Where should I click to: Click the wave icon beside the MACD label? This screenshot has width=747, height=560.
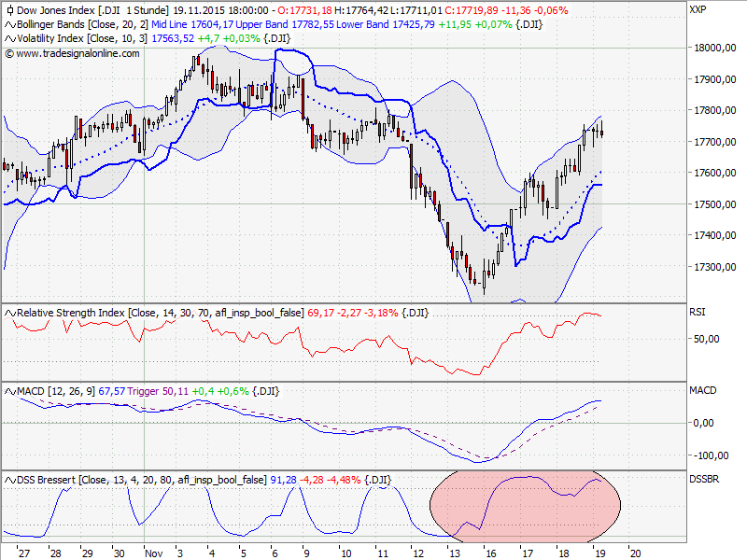point(8,392)
